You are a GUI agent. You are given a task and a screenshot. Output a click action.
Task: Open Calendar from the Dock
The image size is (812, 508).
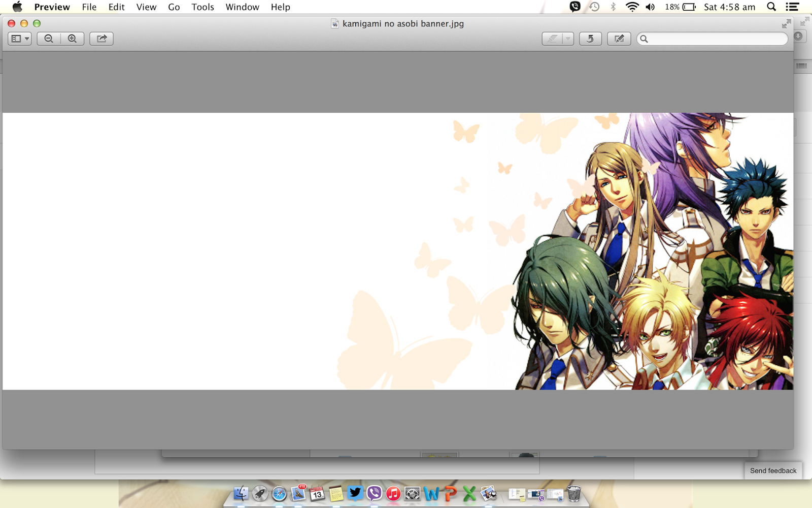tap(317, 493)
